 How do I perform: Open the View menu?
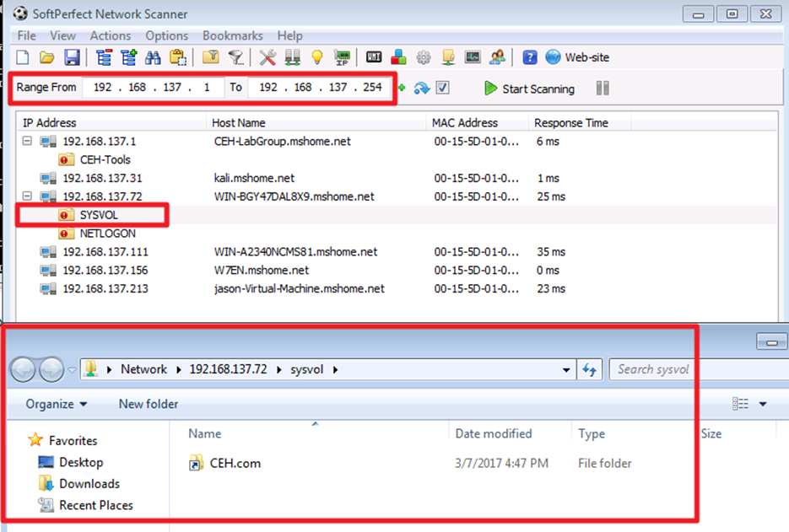(x=63, y=35)
